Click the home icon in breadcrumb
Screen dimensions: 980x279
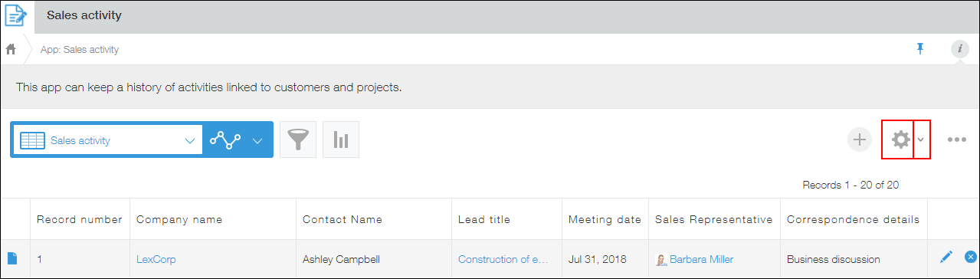tap(11, 49)
